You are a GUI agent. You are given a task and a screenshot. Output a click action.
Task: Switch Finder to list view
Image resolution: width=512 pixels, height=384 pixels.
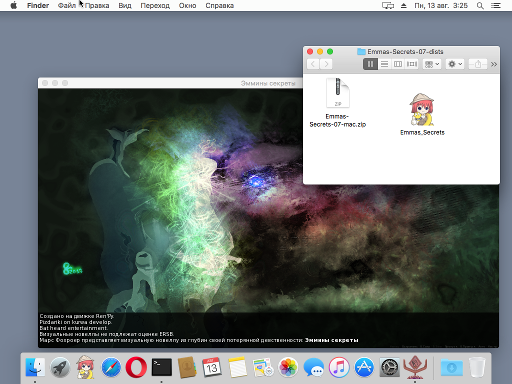384,64
